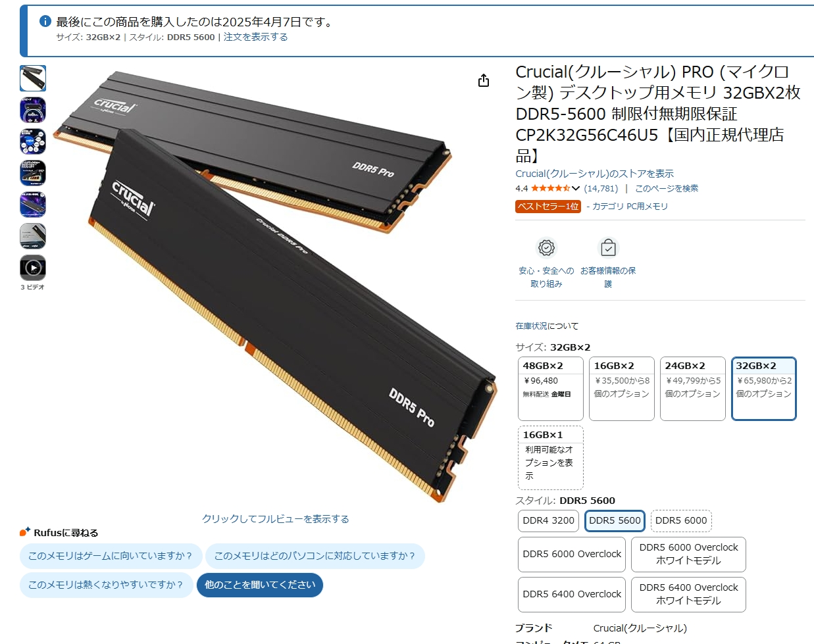Select the 16GB×2 size option
The image size is (814, 644).
pos(622,389)
